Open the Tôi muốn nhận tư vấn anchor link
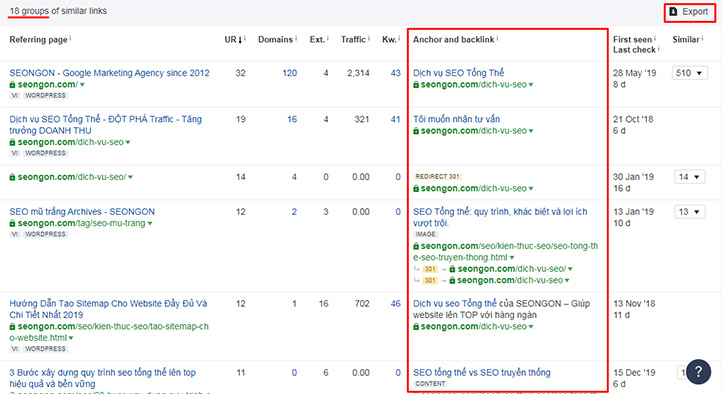This screenshot has height=394, width=722. [456, 119]
